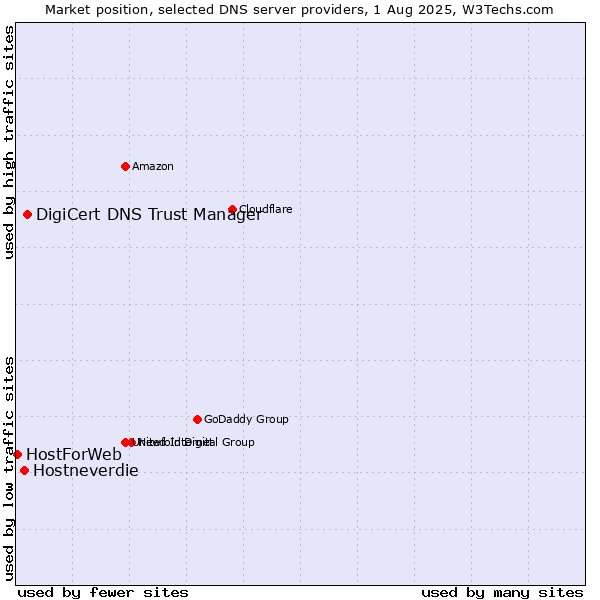
Task: Click the "Amazon" label
Action: click(153, 166)
